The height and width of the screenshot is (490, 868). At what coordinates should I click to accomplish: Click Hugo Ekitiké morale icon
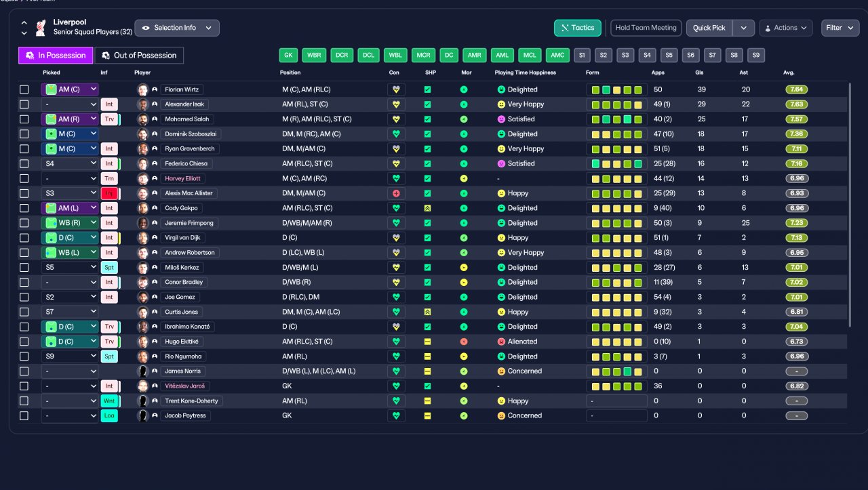464,342
